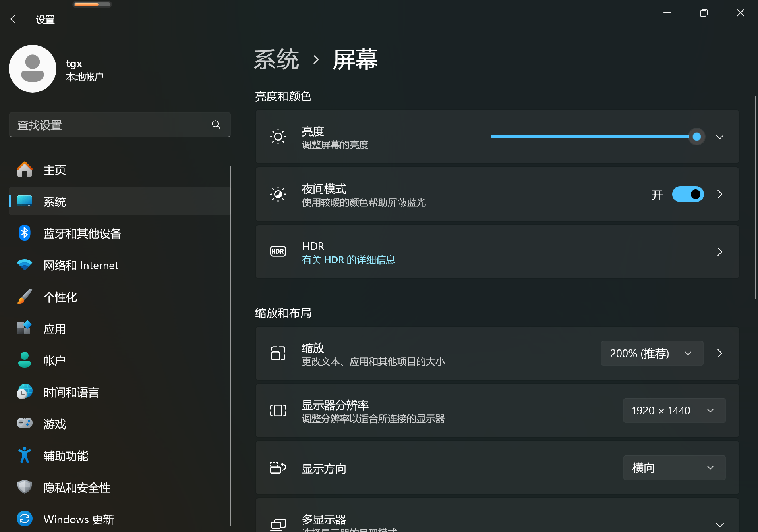
Task: Select 隐私和安全性 in the sidebar
Action: click(119, 487)
